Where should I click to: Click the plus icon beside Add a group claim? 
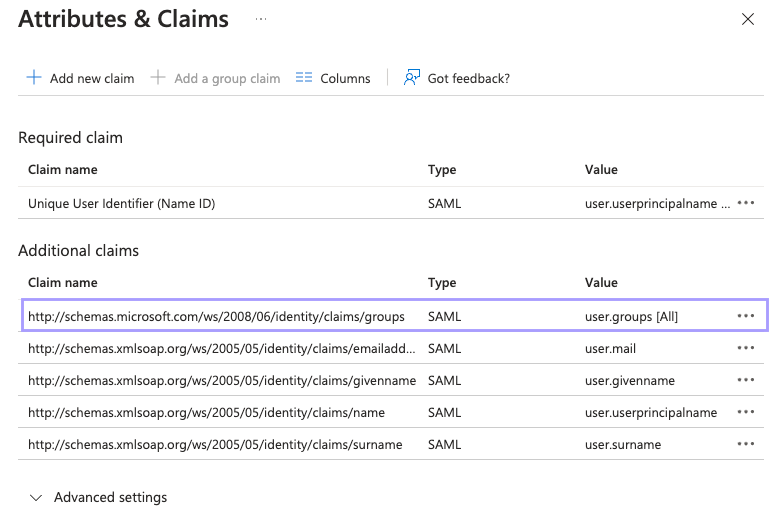coord(158,78)
